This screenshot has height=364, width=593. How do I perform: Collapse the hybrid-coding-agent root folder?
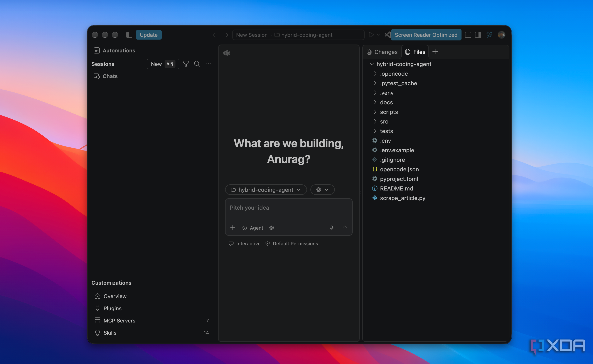372,64
